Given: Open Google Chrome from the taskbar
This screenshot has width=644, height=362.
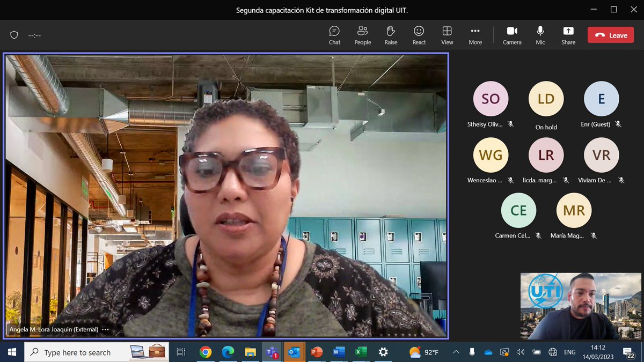Looking at the screenshot, I should pyautogui.click(x=205, y=352).
